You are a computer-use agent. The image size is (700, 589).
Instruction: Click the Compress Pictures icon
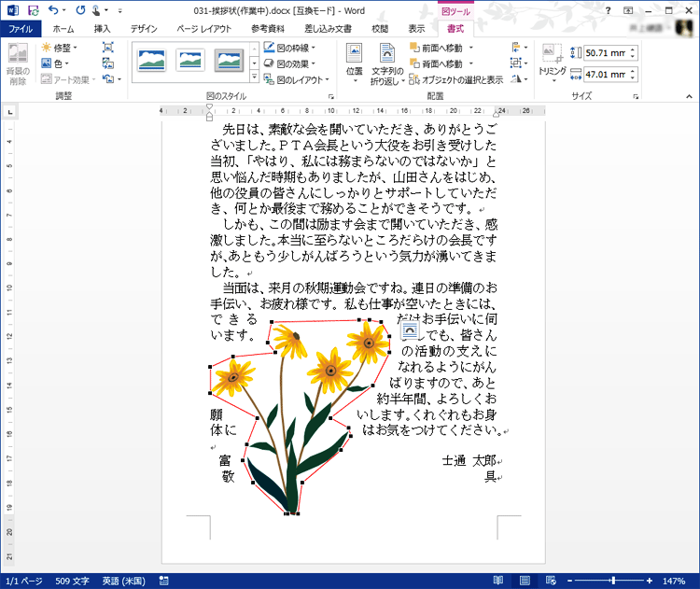pos(108,48)
